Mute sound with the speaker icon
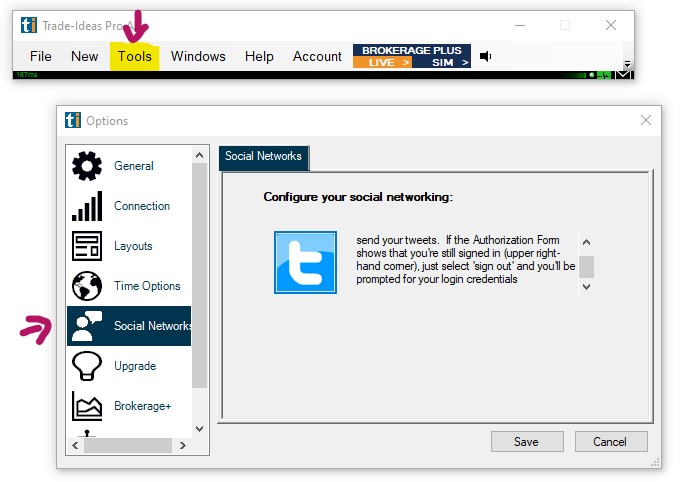685x482 pixels. [486, 56]
